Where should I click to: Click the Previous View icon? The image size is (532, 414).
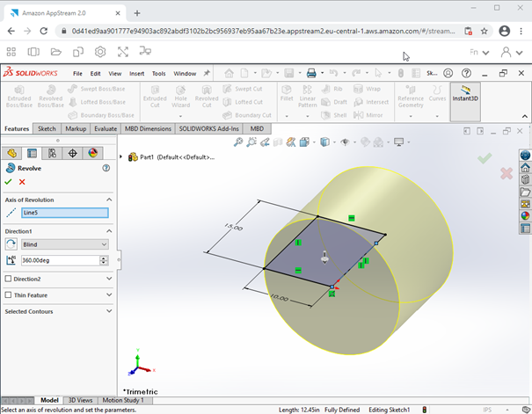point(265,142)
